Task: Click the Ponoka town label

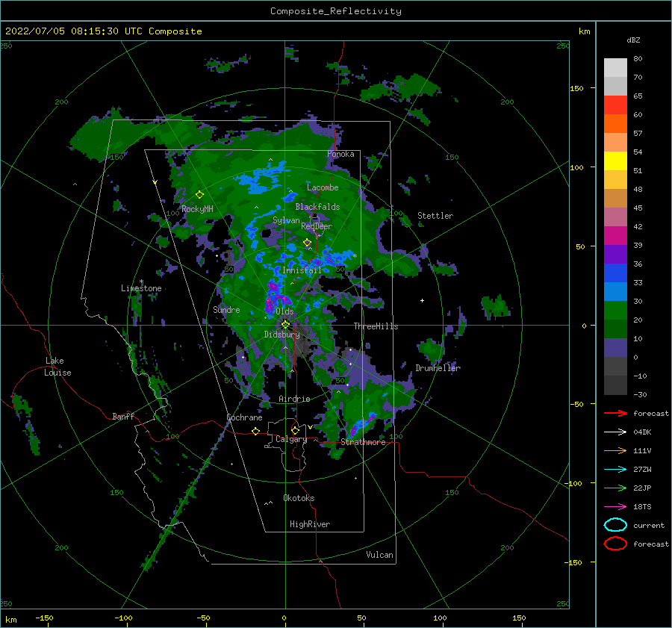Action: click(340, 154)
